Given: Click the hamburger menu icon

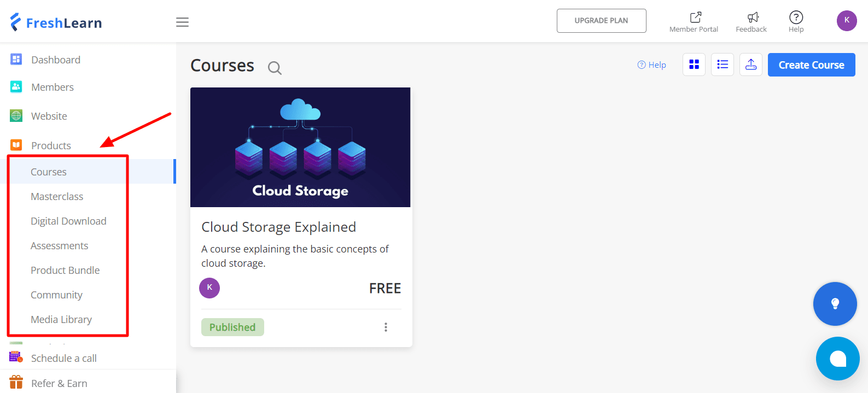Looking at the screenshot, I should point(182,22).
